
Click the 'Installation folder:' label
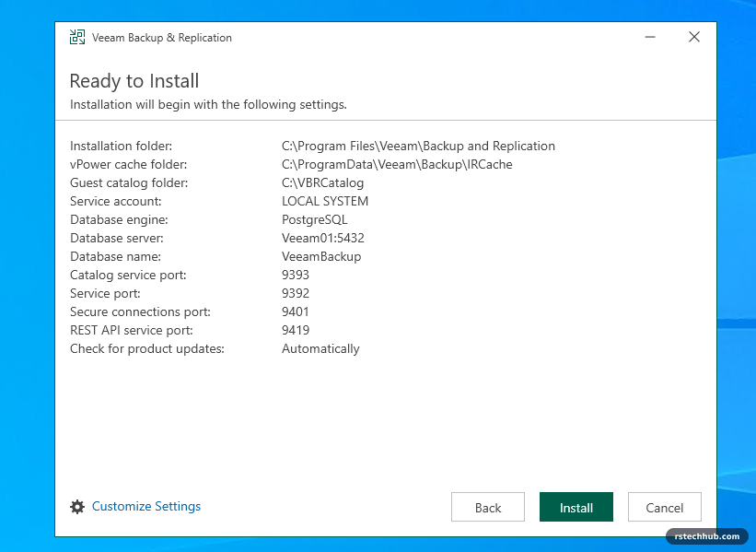121,146
